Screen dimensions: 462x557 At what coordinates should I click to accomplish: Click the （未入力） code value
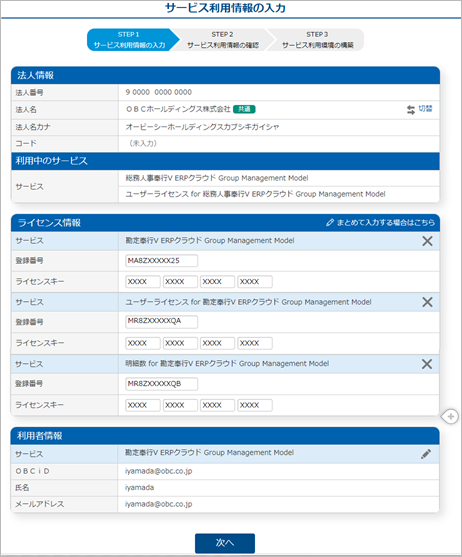click(143, 143)
